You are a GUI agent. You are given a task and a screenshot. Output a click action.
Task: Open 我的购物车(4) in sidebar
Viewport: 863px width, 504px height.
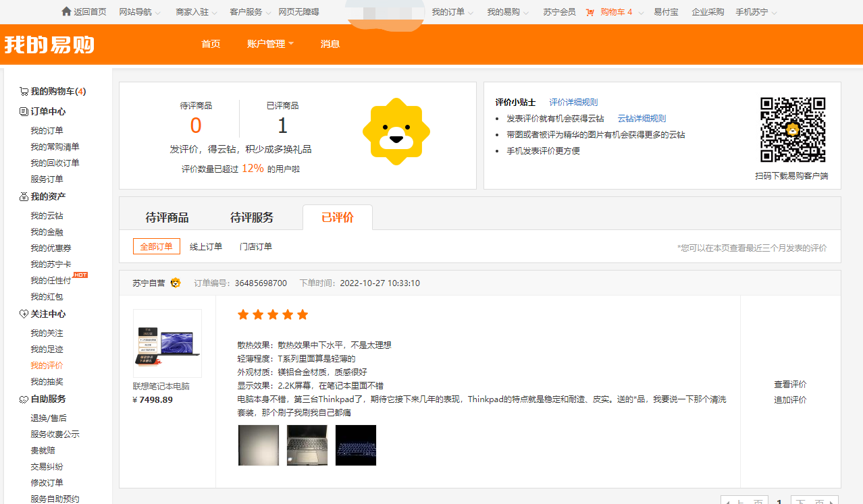click(58, 92)
